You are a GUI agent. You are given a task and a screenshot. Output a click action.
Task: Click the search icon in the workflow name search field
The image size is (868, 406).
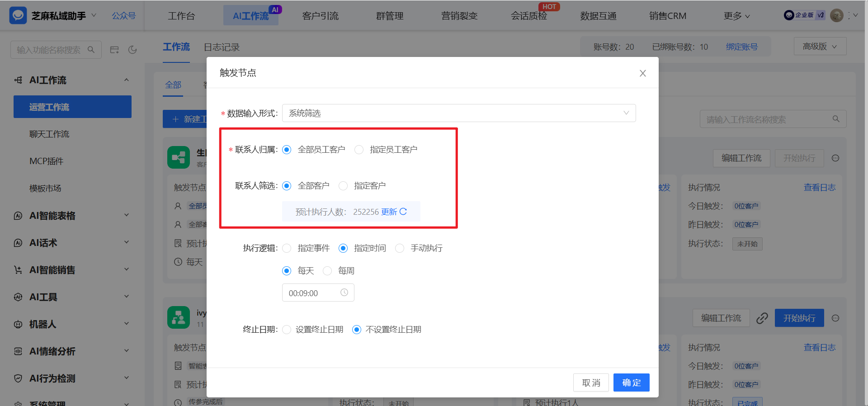836,119
